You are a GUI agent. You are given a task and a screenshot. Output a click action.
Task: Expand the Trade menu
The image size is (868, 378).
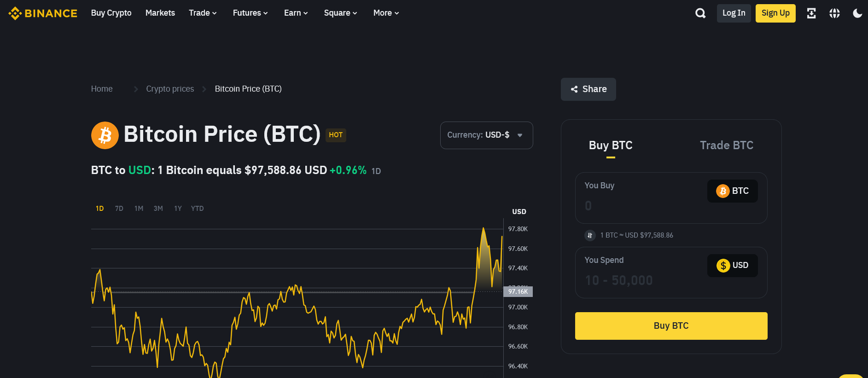point(203,13)
